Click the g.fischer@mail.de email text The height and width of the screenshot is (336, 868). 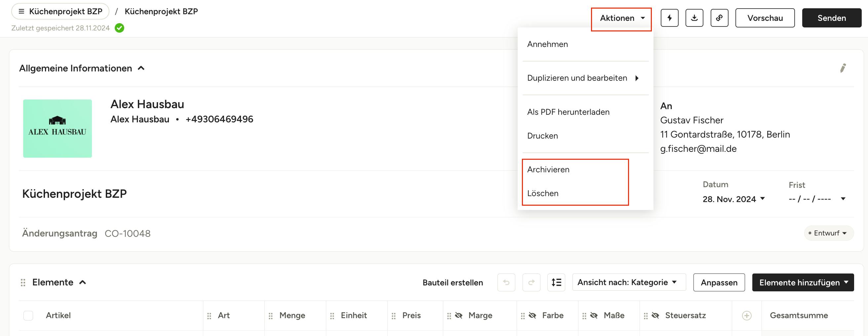click(x=698, y=149)
